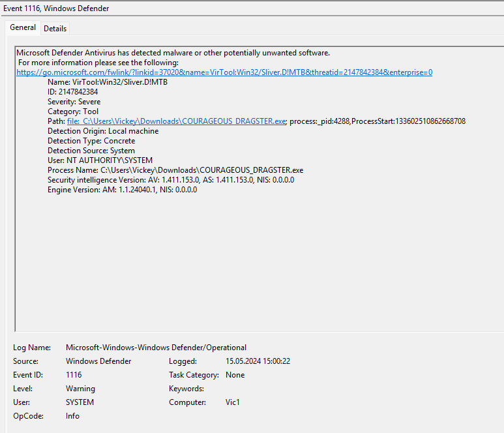Click the Log Name value Microsoft-Windows-Windows Defender/Operational
Screen dimensions: 504x433
click(x=156, y=348)
